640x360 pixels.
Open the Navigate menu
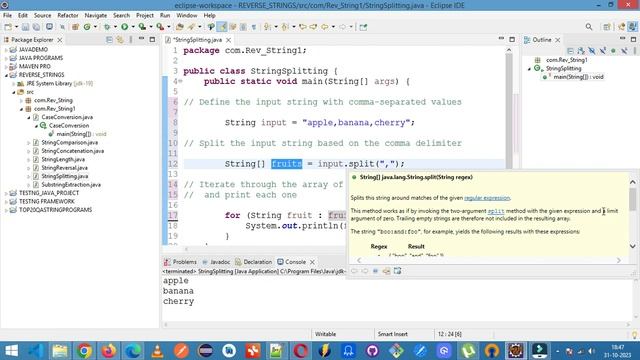[x=96, y=16]
